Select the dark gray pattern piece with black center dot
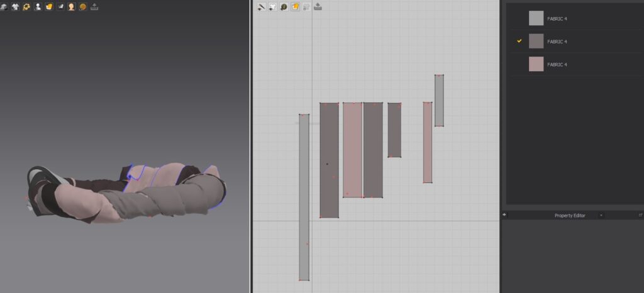The height and width of the screenshot is (293, 644). click(330, 160)
